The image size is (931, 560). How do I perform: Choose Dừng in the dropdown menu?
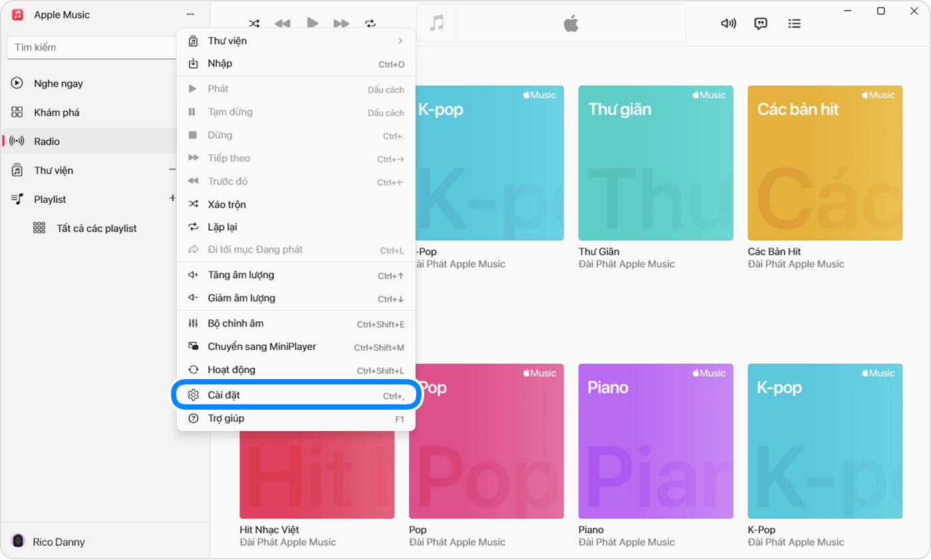coord(296,135)
